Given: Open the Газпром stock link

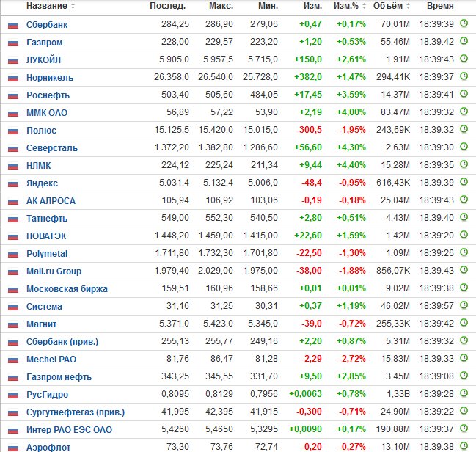Looking at the screenshot, I should coord(44,43).
